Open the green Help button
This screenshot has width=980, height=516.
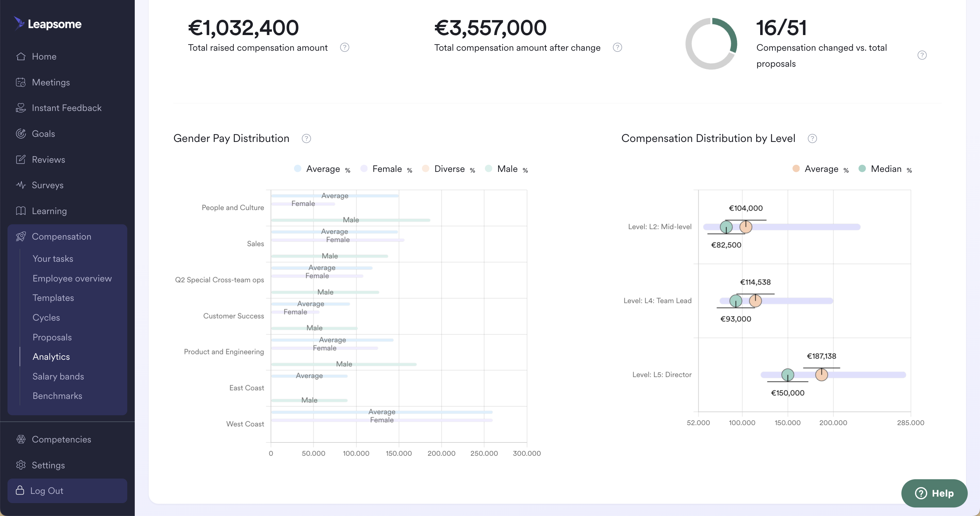[934, 493]
